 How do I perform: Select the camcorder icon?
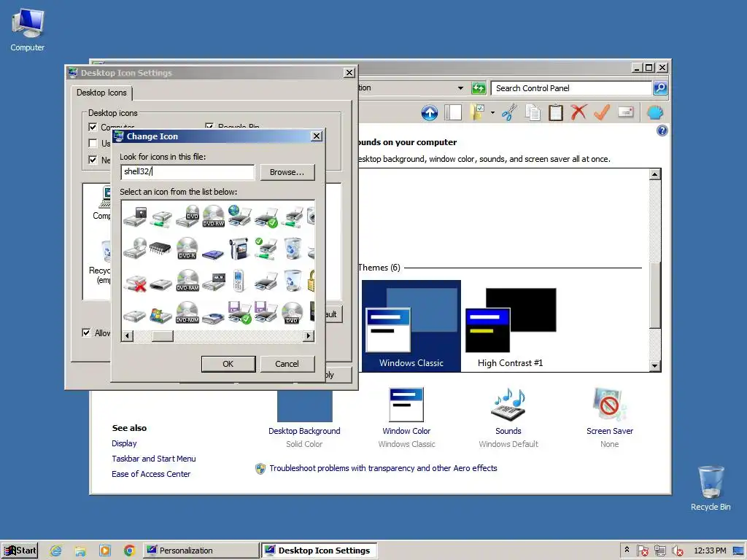point(239,249)
